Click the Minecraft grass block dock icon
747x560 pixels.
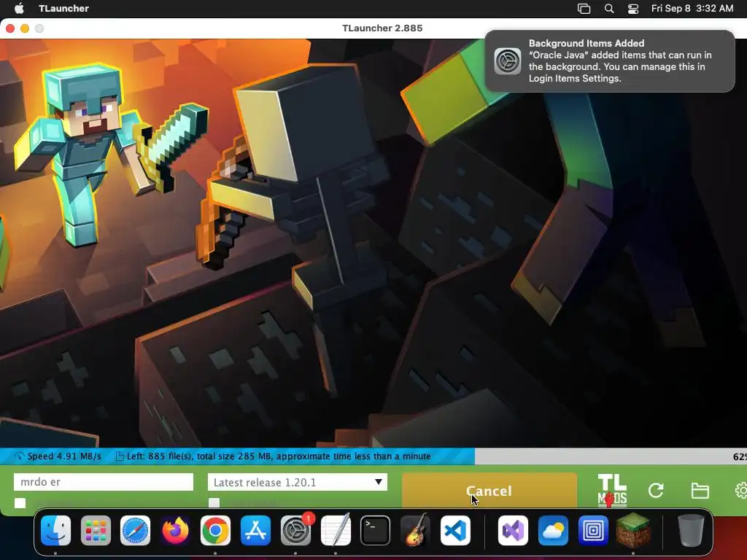pos(633,531)
